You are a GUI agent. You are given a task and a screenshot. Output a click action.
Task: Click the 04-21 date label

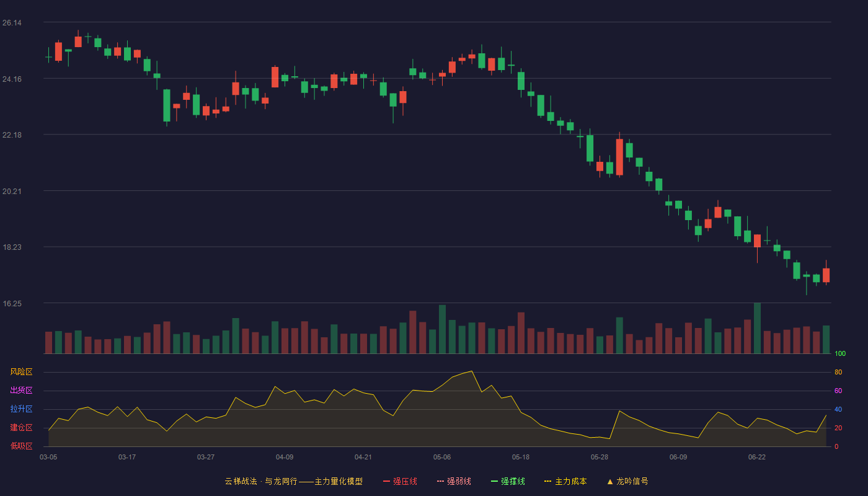tap(363, 457)
